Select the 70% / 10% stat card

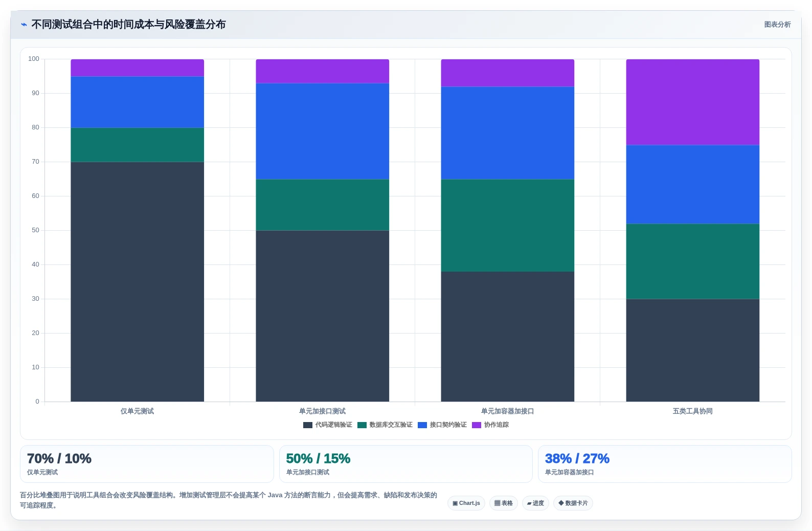pyautogui.click(x=147, y=464)
